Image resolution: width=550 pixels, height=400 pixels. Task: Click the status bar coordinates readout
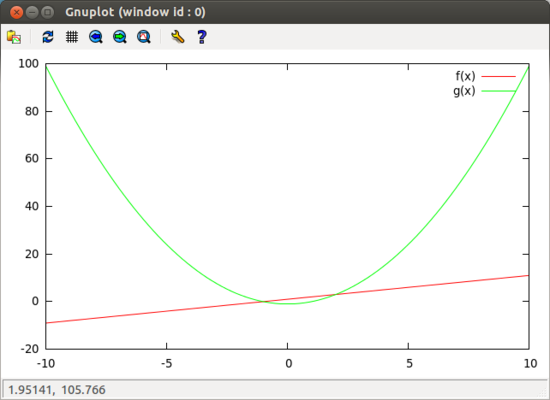[57, 390]
